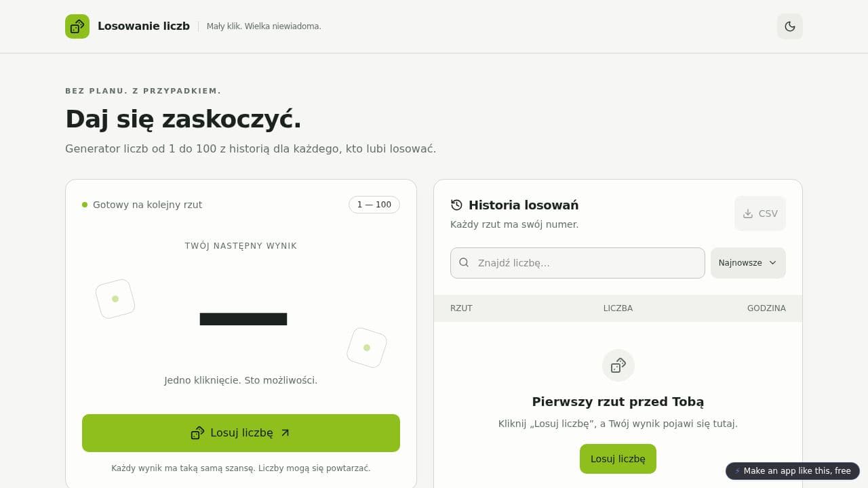This screenshot has height=488, width=868.
Task: Click the lower-right decorative dice tile
Action: [367, 348]
